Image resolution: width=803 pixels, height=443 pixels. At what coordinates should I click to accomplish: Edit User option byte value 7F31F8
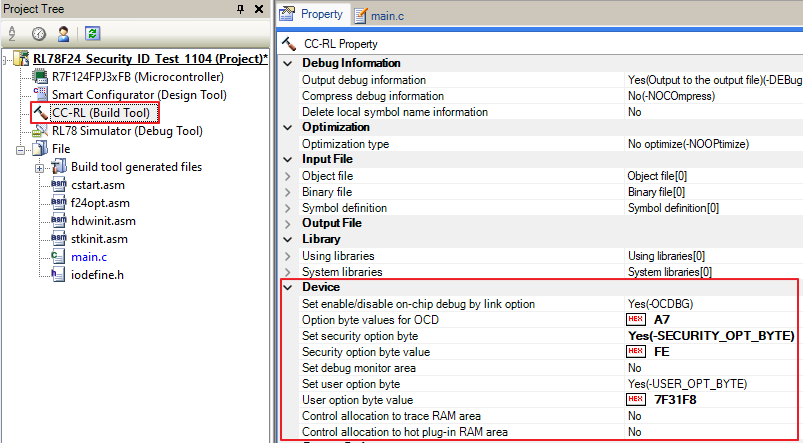pyautogui.click(x=675, y=400)
